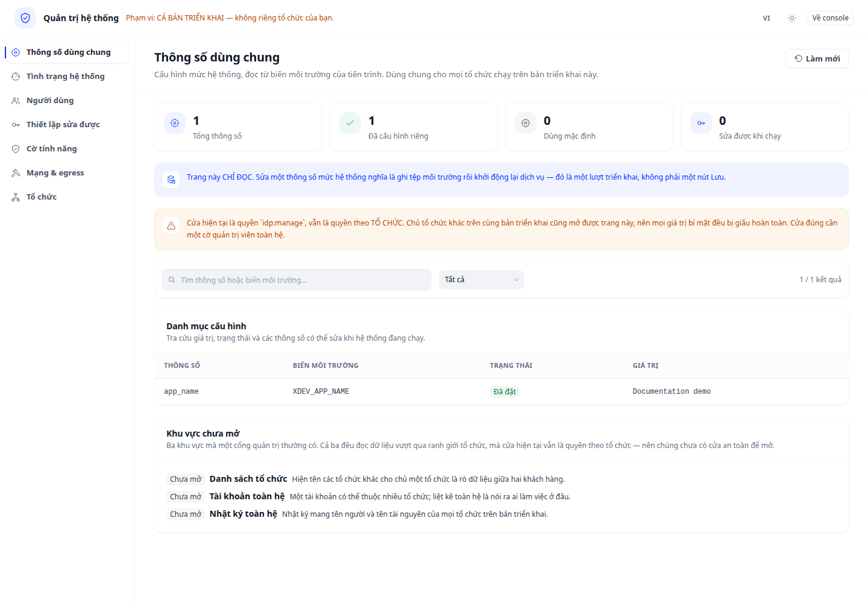Click the THÔNG SỐ column header

(x=182, y=365)
